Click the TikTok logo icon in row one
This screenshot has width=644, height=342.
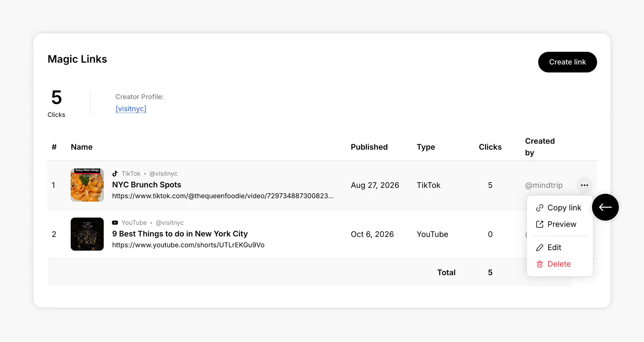[115, 173]
